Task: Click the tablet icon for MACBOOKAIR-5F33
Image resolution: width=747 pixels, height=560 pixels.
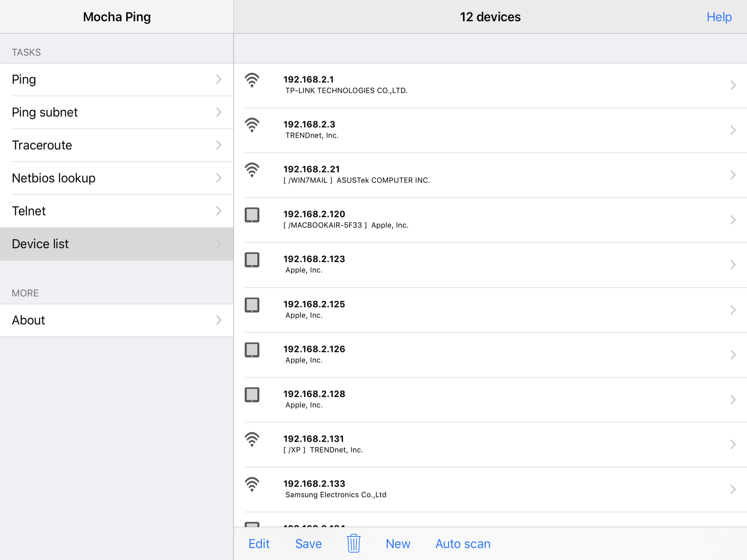Action: 252,215
